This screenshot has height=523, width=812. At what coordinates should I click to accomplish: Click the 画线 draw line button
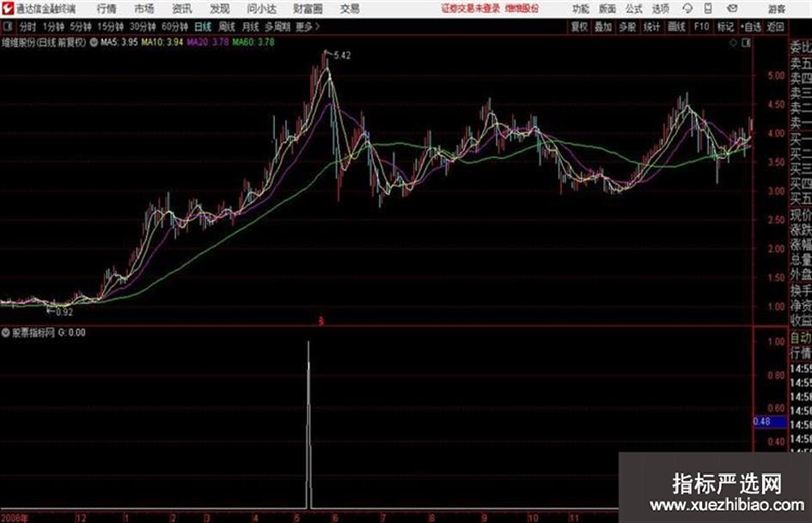click(676, 27)
